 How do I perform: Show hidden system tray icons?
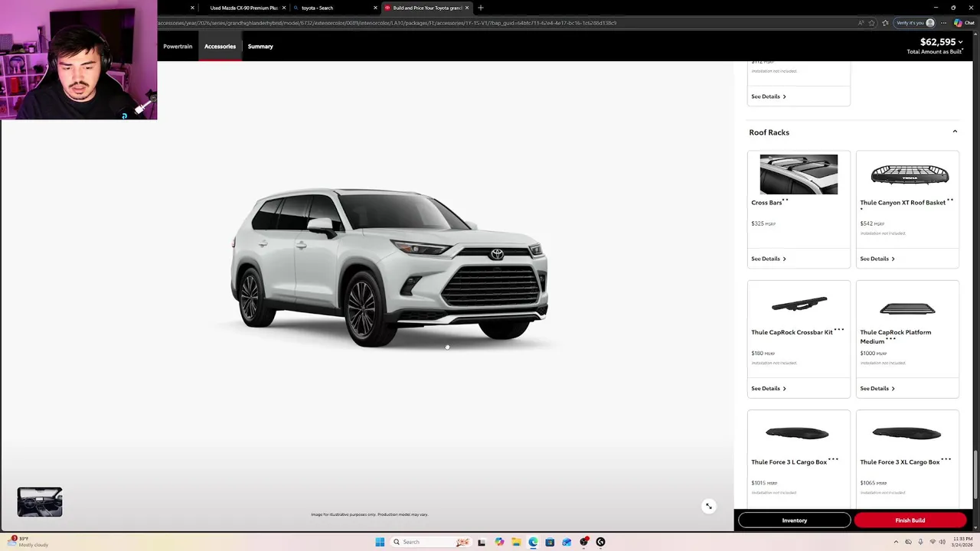(x=896, y=542)
